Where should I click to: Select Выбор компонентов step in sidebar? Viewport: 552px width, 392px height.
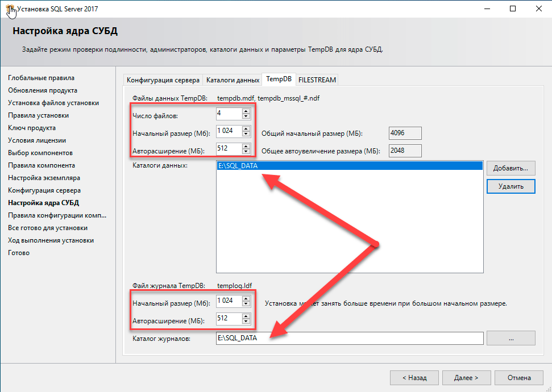tap(40, 153)
